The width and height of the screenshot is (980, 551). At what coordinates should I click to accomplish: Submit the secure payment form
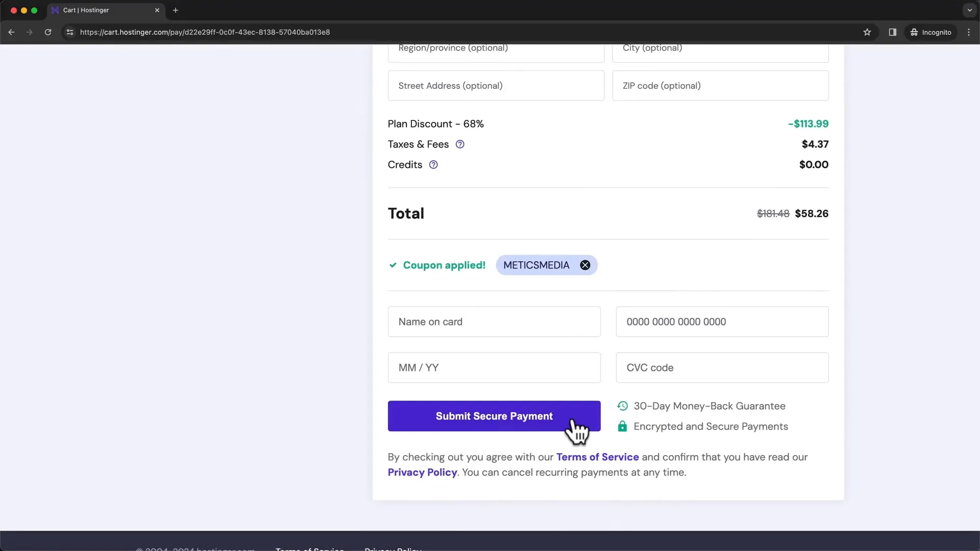click(494, 416)
